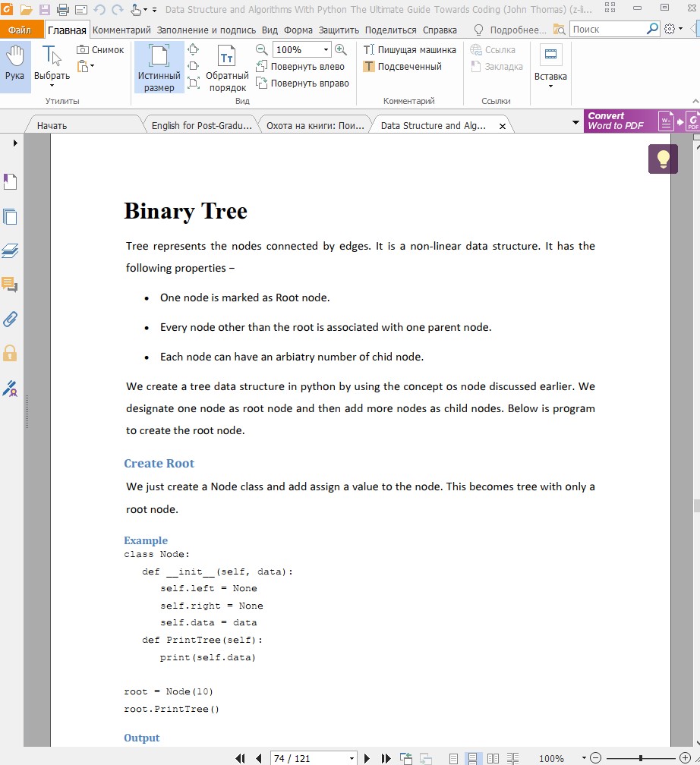Open the Файл menu
The image size is (700, 765).
[x=20, y=30]
